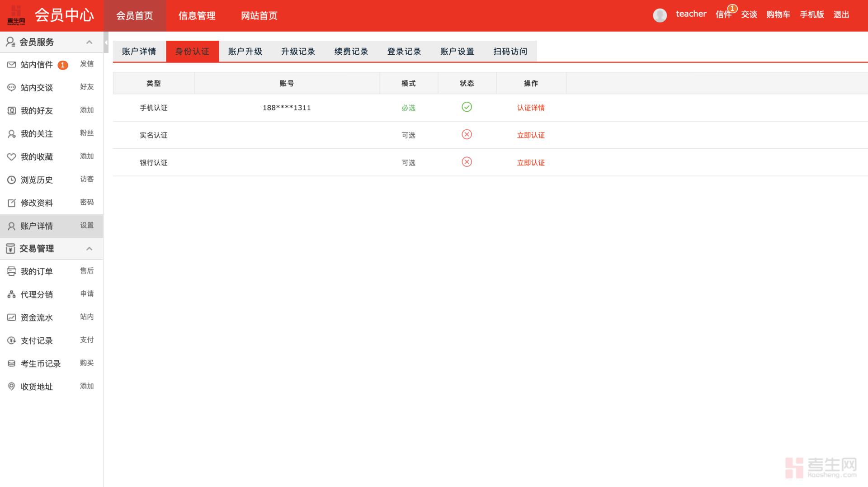Image resolution: width=868 pixels, height=487 pixels.
Task: Open 站内信件 via the envelope icon
Action: (x=11, y=65)
